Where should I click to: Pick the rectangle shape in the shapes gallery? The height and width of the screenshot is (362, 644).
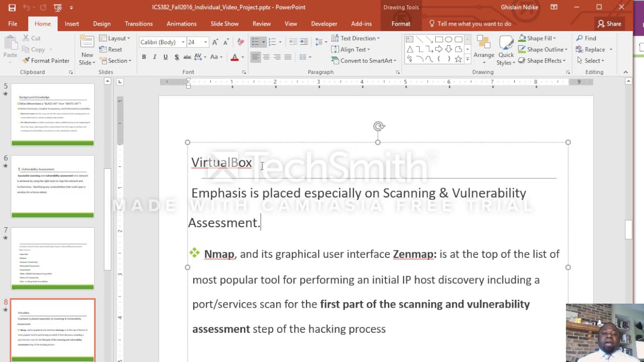pos(439,39)
